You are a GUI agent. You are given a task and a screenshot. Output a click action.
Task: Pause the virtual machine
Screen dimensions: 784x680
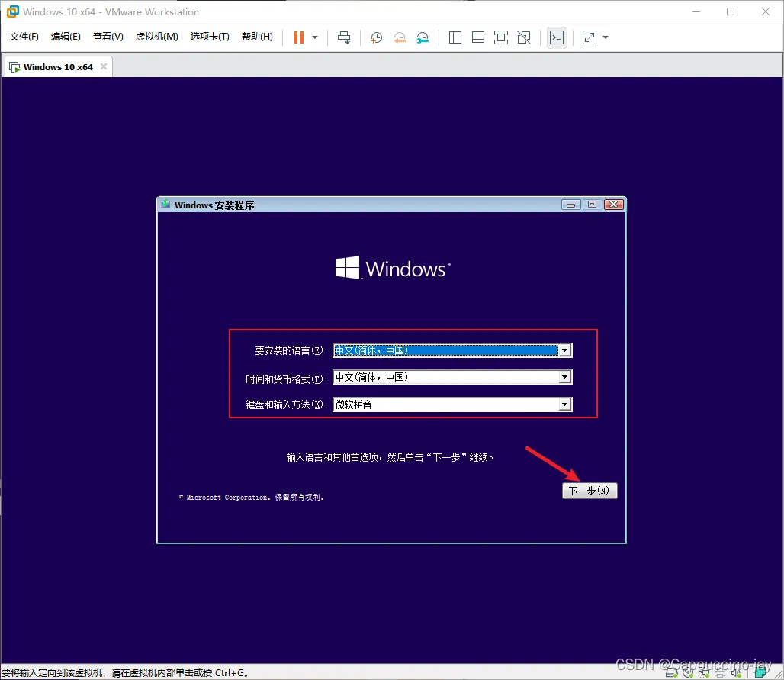[x=298, y=37]
